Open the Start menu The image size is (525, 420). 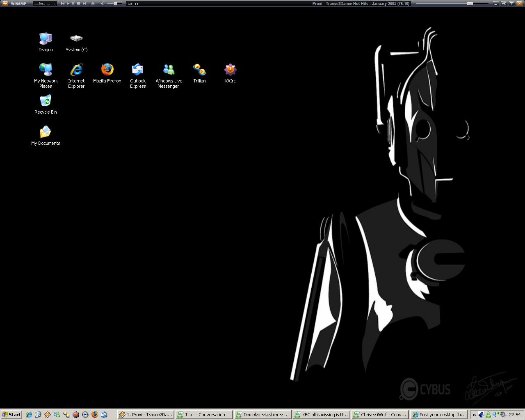point(11,415)
